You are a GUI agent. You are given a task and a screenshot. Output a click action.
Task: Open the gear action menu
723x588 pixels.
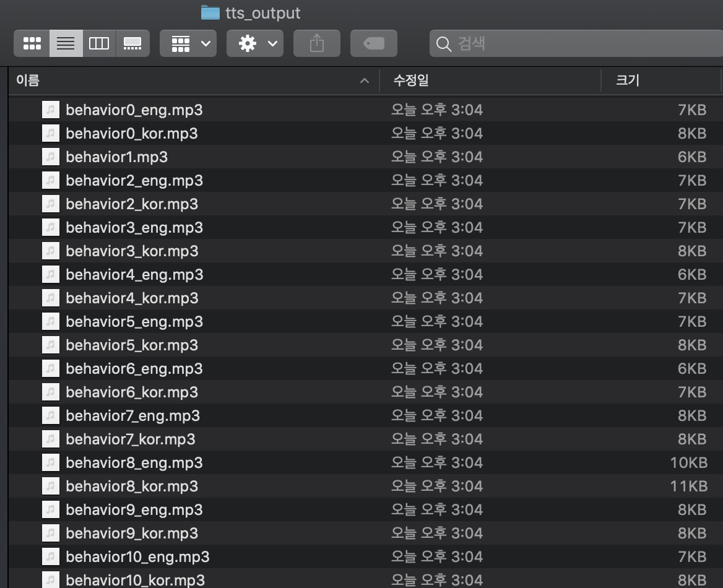[255, 43]
